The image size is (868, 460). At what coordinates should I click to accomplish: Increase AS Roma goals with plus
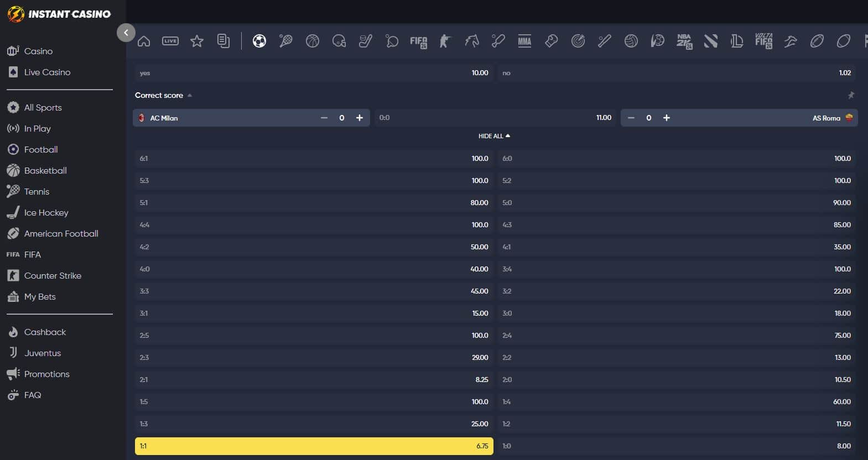pyautogui.click(x=667, y=118)
